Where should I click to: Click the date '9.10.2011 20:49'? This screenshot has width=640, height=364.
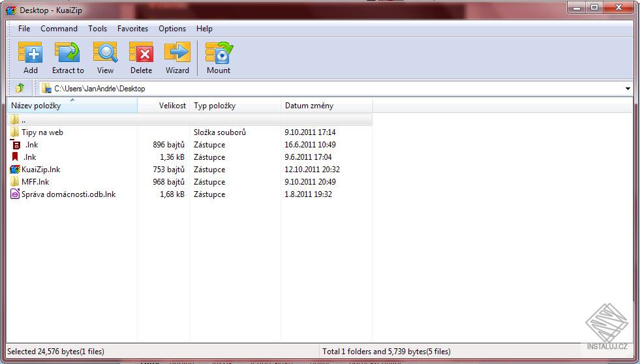pyautogui.click(x=310, y=182)
